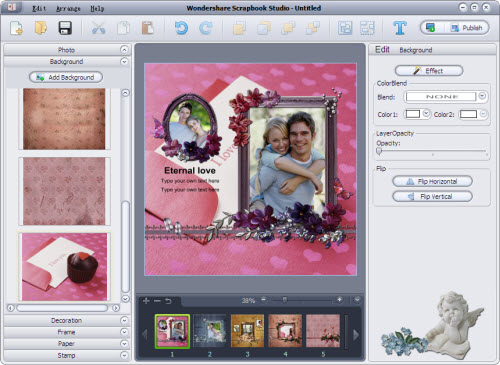Expand the Decoration section

pos(124,320)
